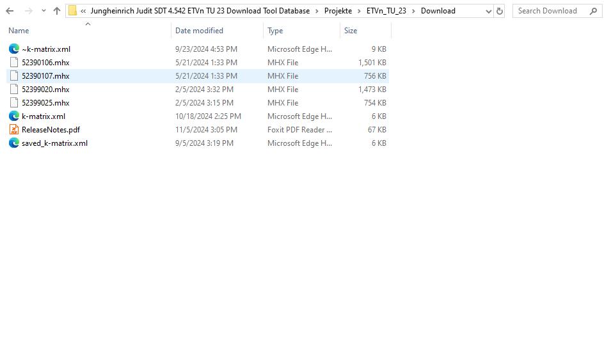Screen dimensions: 611x364
Task: Navigate to ETVn_TU_23 breadcrumb folder
Action: coord(386,11)
